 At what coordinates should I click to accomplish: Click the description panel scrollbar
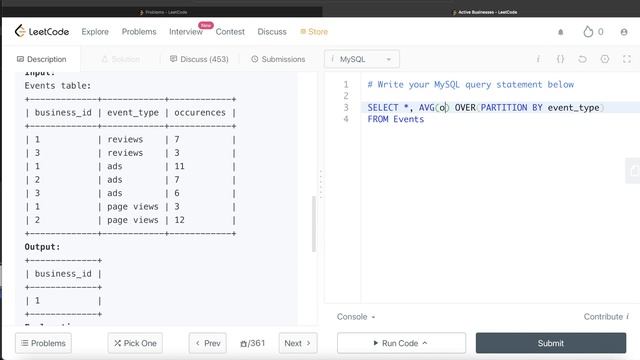pos(314,224)
